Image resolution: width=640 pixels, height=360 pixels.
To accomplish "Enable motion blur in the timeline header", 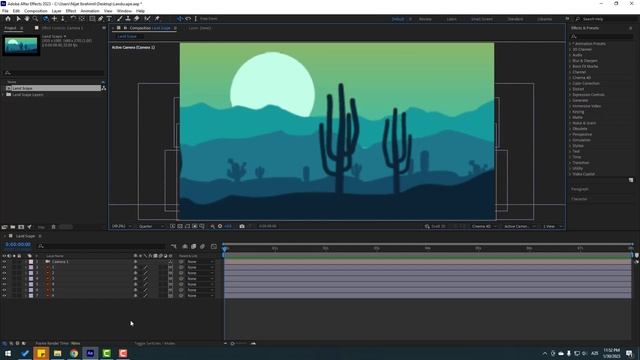I will [x=202, y=247].
